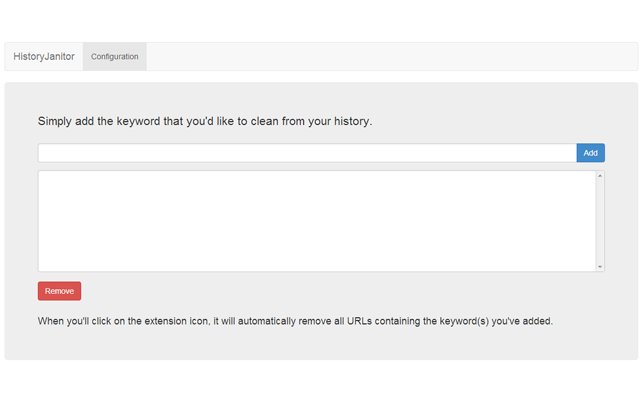Image resolution: width=640 pixels, height=400 pixels.
Task: Add the typed keyword using the Add button
Action: pos(590,153)
